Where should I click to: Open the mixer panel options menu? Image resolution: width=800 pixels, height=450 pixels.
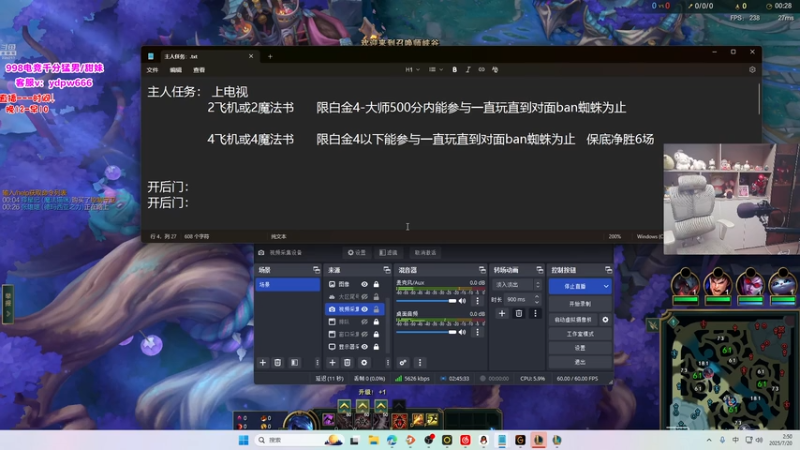[420, 363]
